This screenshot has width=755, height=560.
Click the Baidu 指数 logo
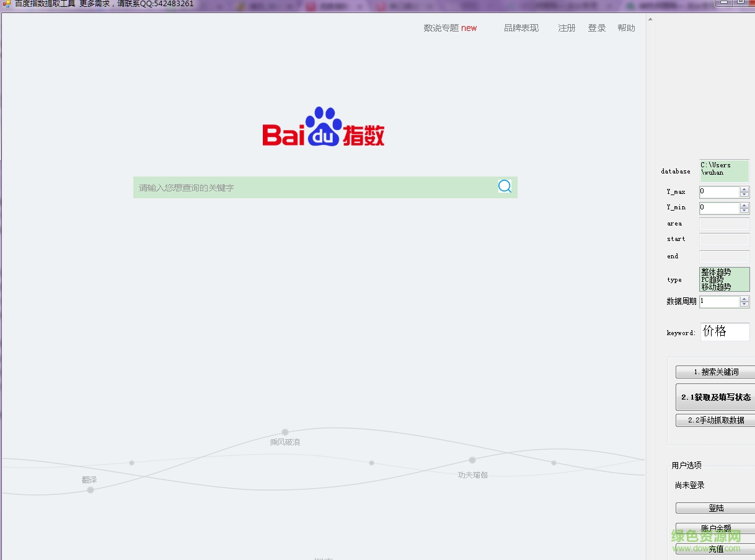[x=324, y=128]
